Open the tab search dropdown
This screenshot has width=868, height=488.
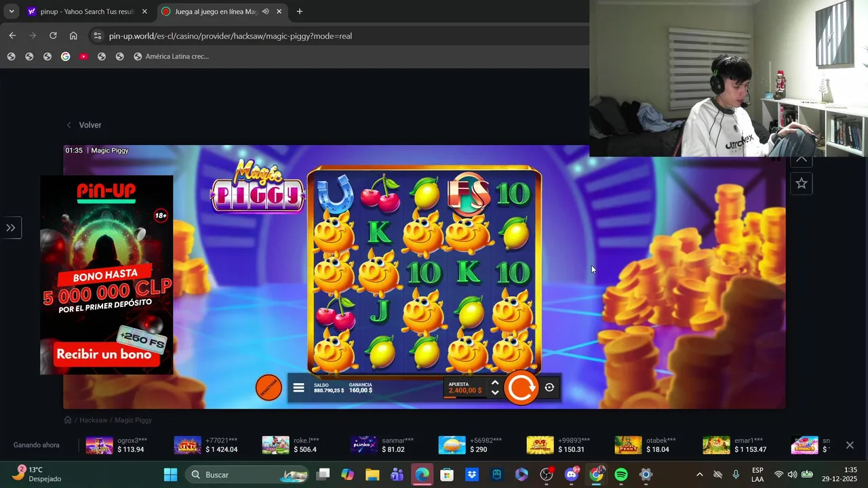pyautogui.click(x=11, y=12)
